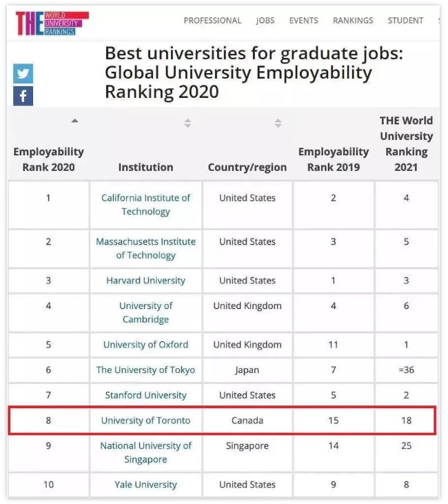Sort by Employability Rank 2020 arrow
This screenshot has height=504, width=448.
tap(74, 121)
